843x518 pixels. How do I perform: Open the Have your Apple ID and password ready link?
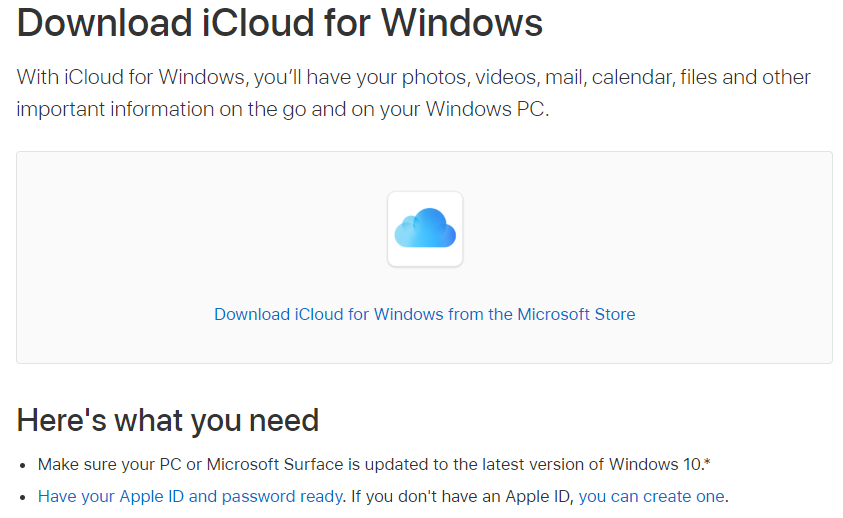[x=190, y=496]
